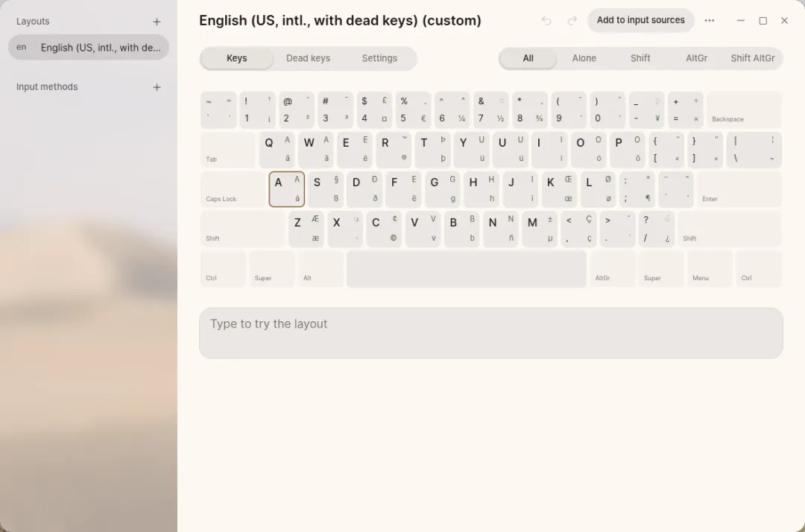Select the U key
The width and height of the screenshot is (805, 532).
[511, 149]
